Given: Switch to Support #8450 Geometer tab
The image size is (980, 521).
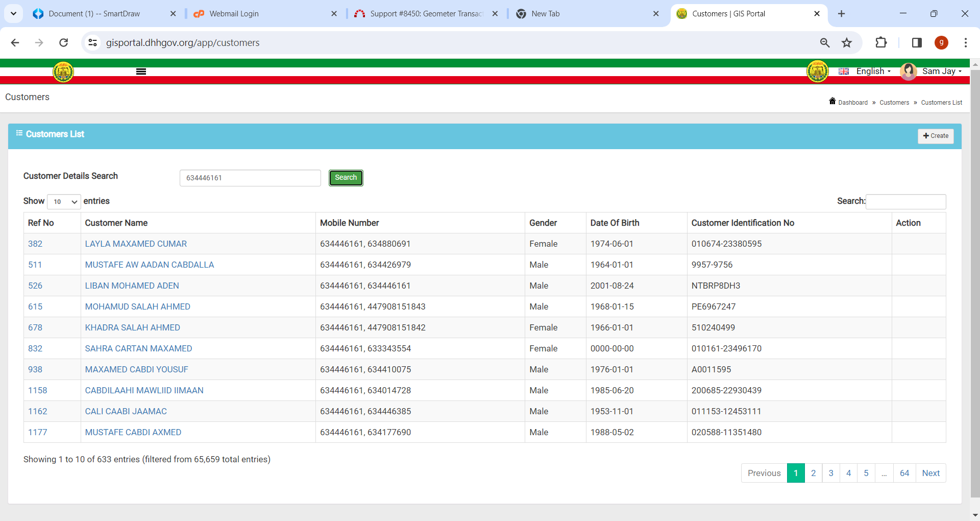Looking at the screenshot, I should pyautogui.click(x=426, y=14).
